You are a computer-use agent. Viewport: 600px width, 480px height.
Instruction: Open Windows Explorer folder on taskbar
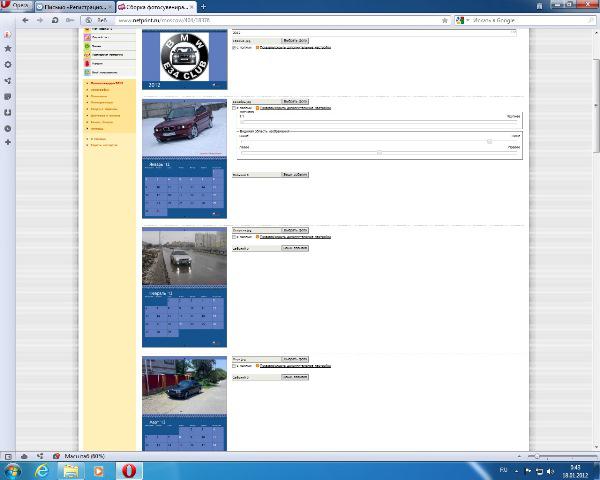[x=70, y=471]
